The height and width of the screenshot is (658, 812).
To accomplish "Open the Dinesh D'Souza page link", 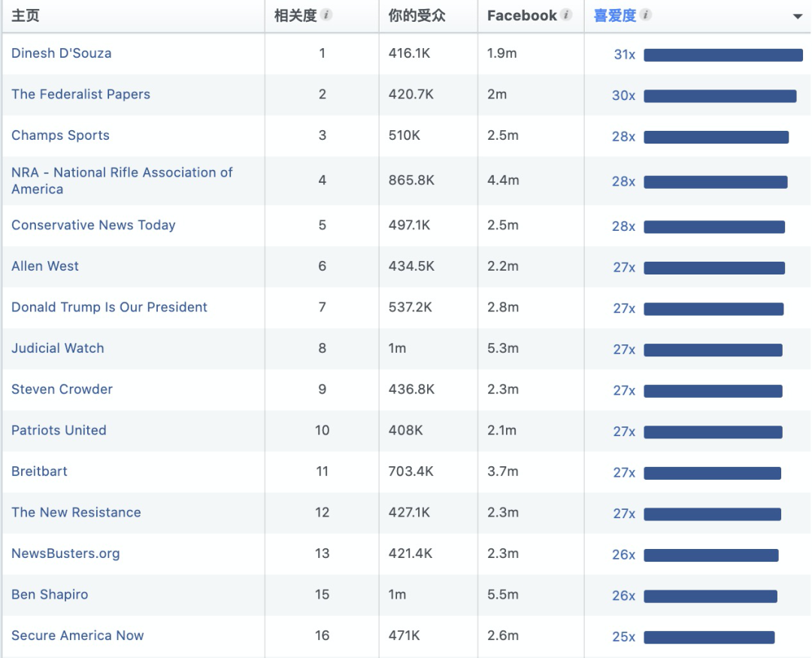I will point(61,53).
